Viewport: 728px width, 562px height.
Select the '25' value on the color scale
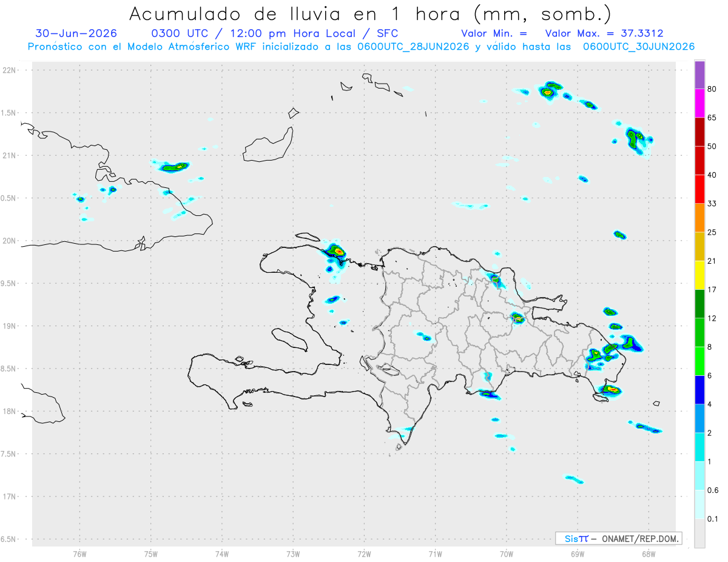[x=712, y=233]
